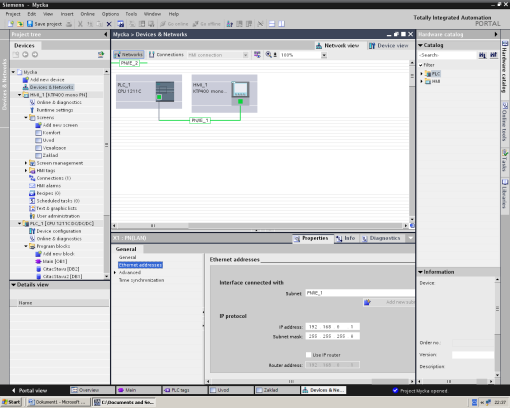This screenshot has height=408, width=510.
Task: Open the HMI connection type dropdown
Action: (x=246, y=55)
